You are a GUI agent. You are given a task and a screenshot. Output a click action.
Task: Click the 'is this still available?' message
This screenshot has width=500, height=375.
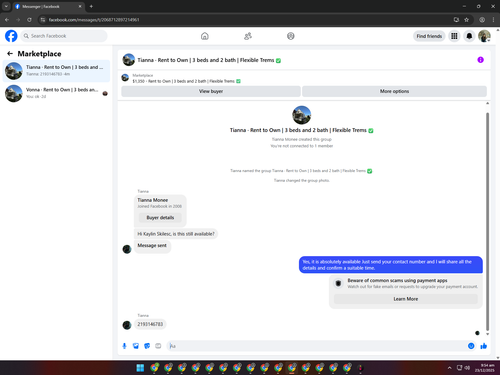pos(176,234)
